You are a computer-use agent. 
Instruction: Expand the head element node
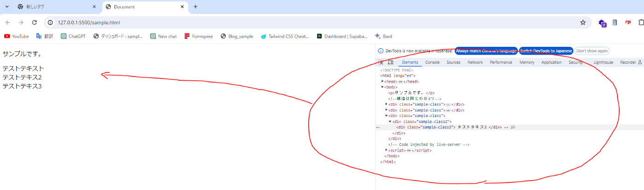pyautogui.click(x=382, y=81)
